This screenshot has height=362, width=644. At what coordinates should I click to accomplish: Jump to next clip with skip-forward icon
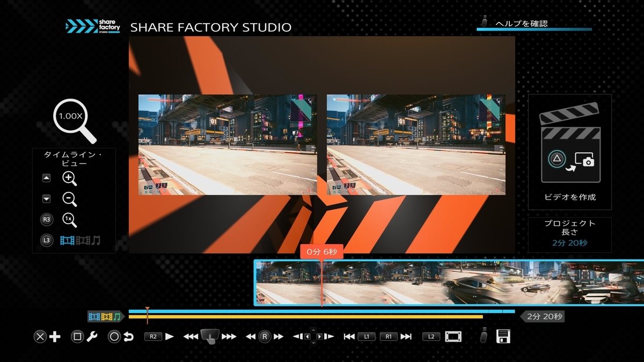pos(406,337)
